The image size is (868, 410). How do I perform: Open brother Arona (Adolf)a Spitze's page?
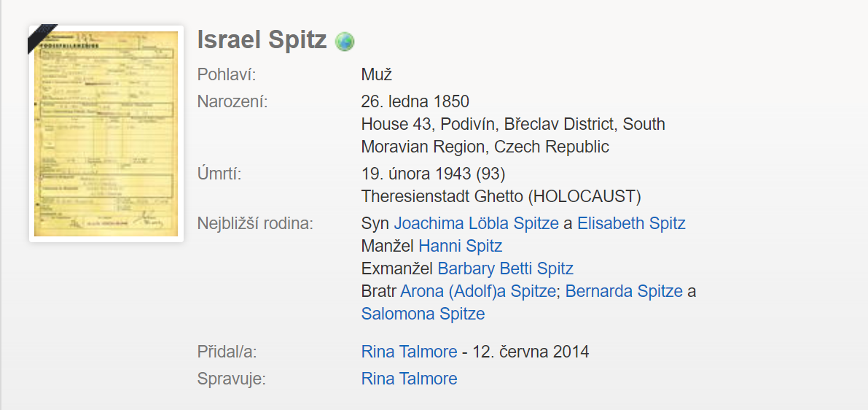click(x=478, y=291)
